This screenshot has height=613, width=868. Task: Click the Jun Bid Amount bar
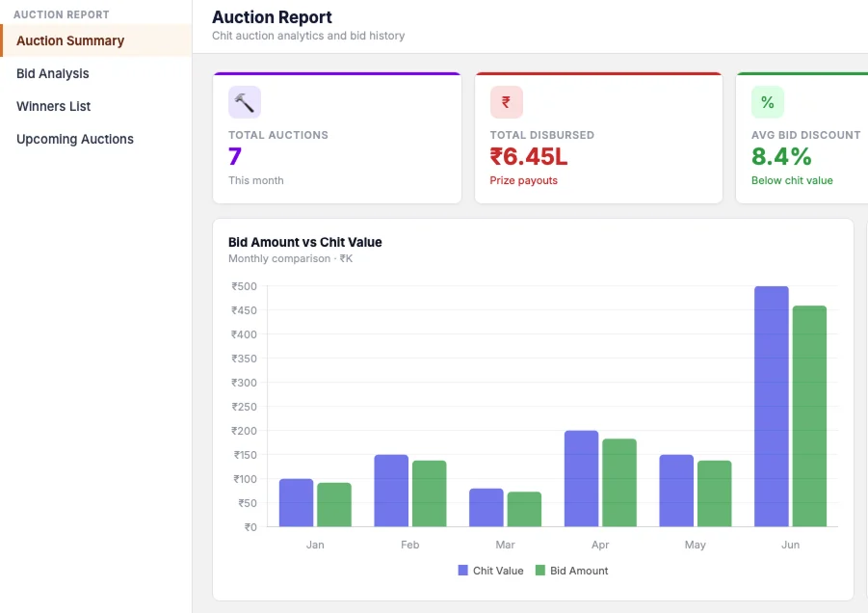coord(809,416)
